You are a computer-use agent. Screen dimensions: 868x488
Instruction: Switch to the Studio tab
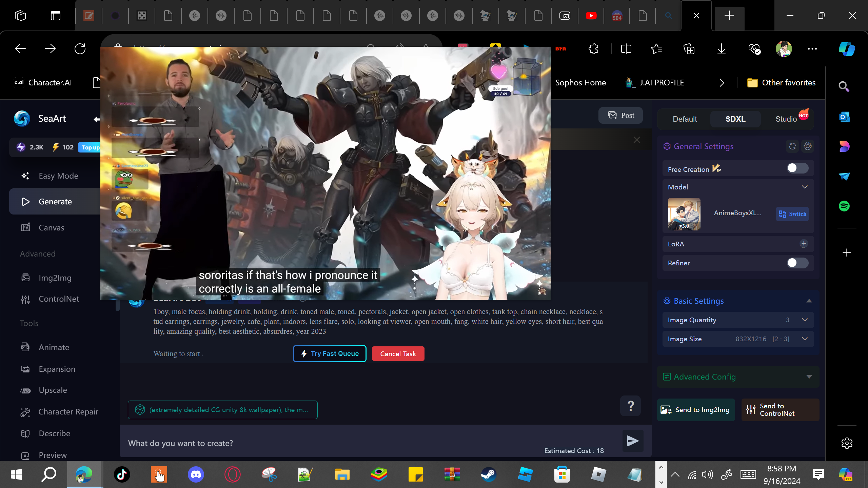[786, 119]
